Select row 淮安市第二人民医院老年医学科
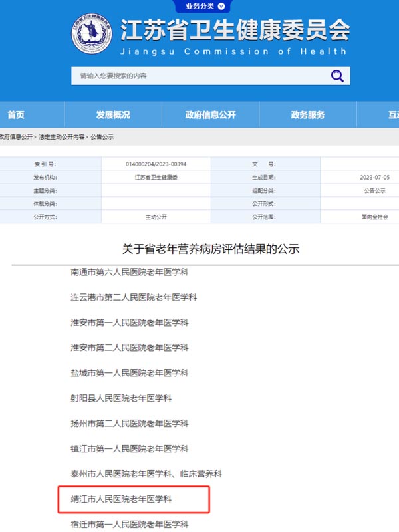 coord(129,347)
